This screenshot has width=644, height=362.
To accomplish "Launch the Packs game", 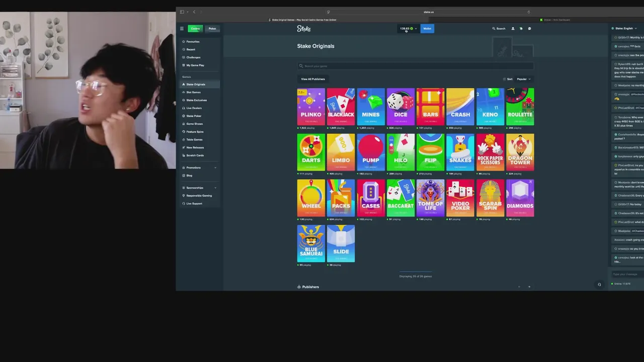I will point(341,198).
